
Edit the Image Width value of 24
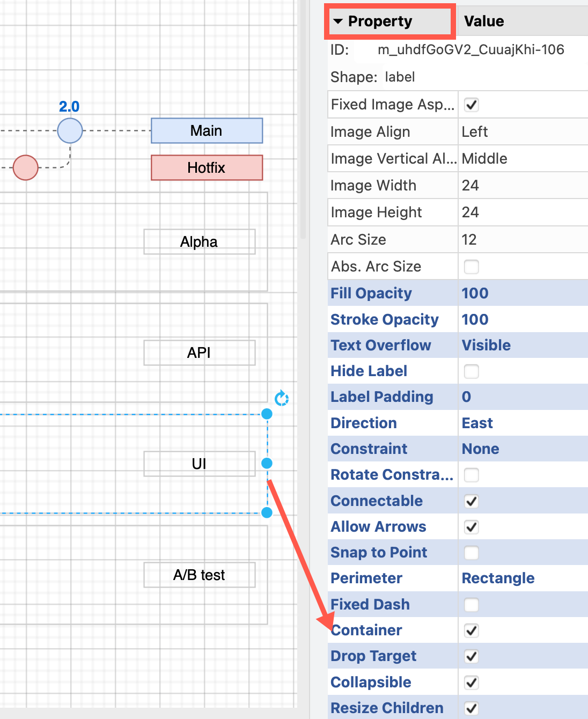470,185
